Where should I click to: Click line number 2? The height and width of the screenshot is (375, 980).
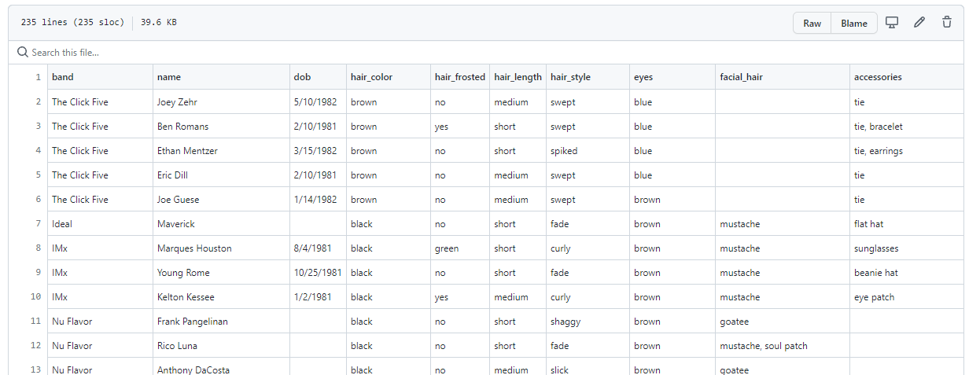coord(38,102)
